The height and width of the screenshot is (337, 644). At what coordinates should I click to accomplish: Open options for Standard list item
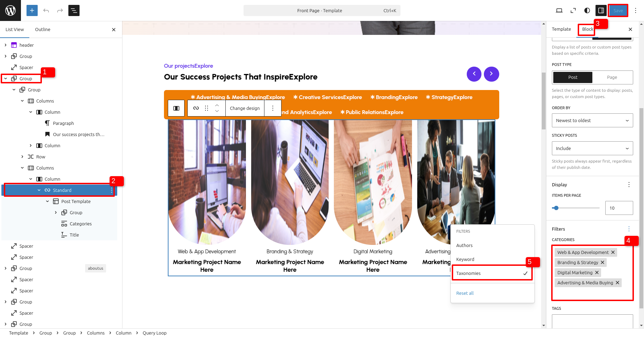coord(112,190)
